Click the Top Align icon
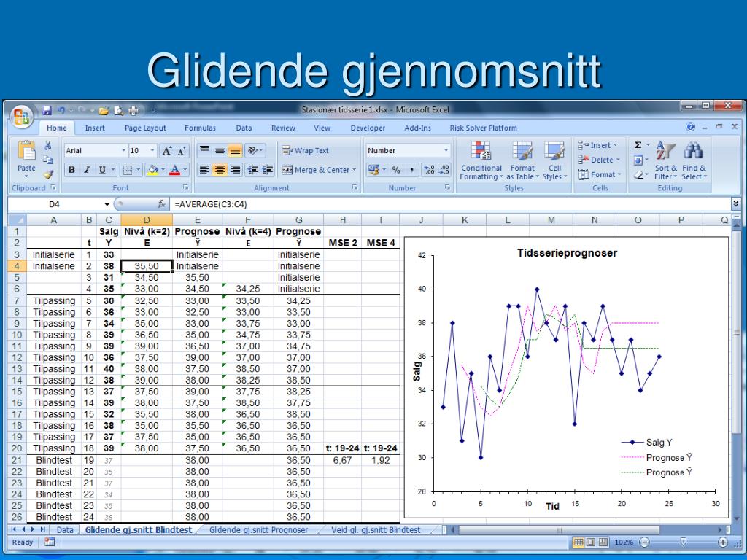The height and width of the screenshot is (560, 747). tap(204, 150)
